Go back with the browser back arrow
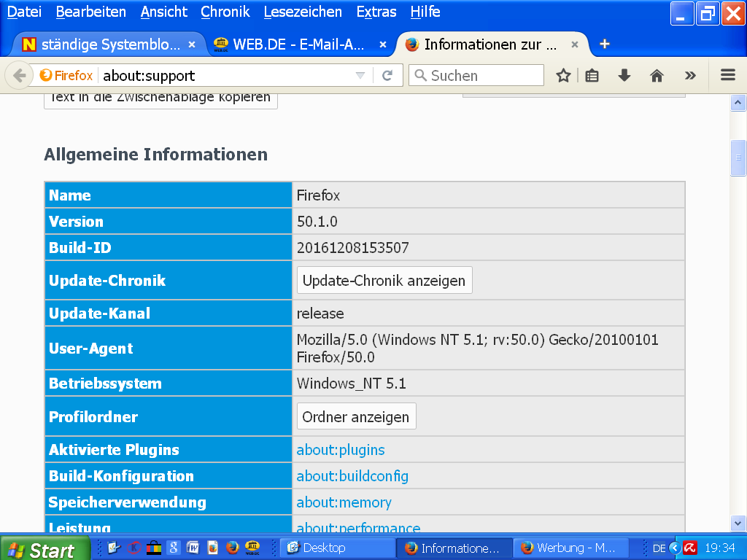 [x=19, y=76]
